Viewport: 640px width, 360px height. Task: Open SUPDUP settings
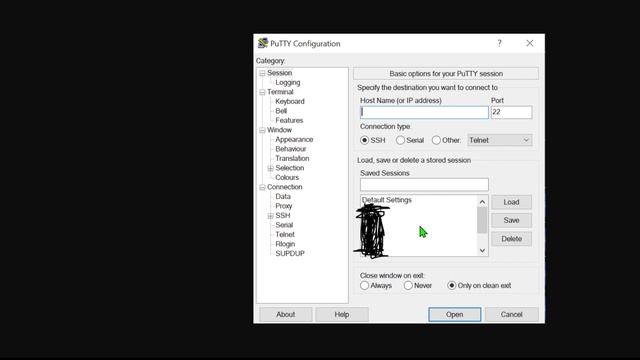pos(290,253)
